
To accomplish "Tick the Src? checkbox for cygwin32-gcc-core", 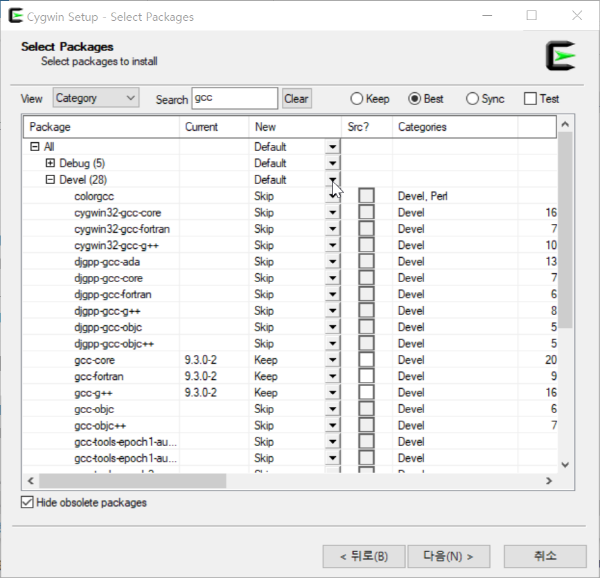I will coord(366,212).
